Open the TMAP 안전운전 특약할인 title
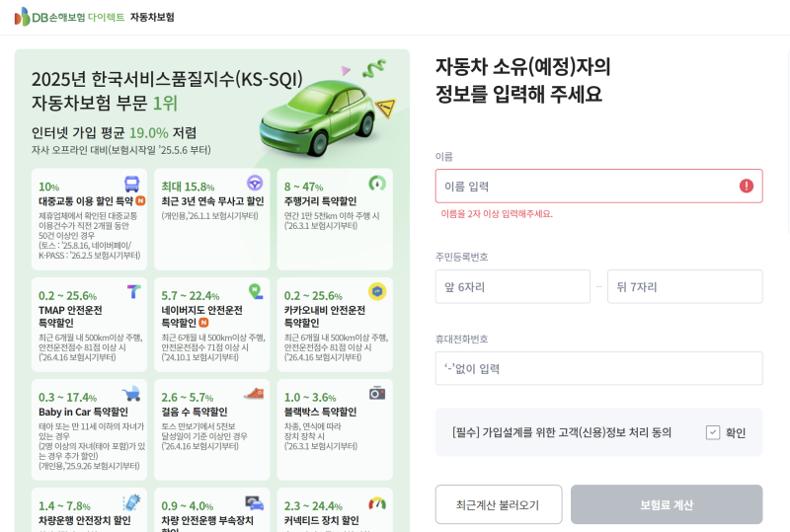This screenshot has height=532, width=790. pos(70,317)
